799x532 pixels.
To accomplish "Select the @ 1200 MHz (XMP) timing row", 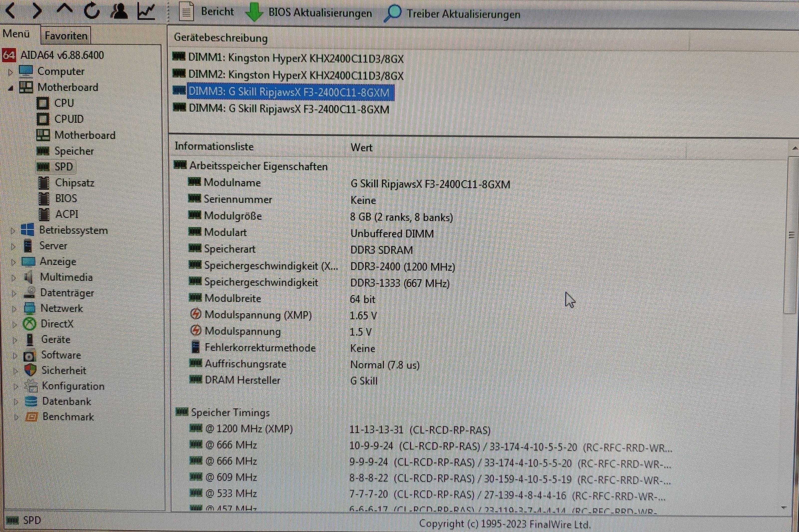I will [340, 430].
